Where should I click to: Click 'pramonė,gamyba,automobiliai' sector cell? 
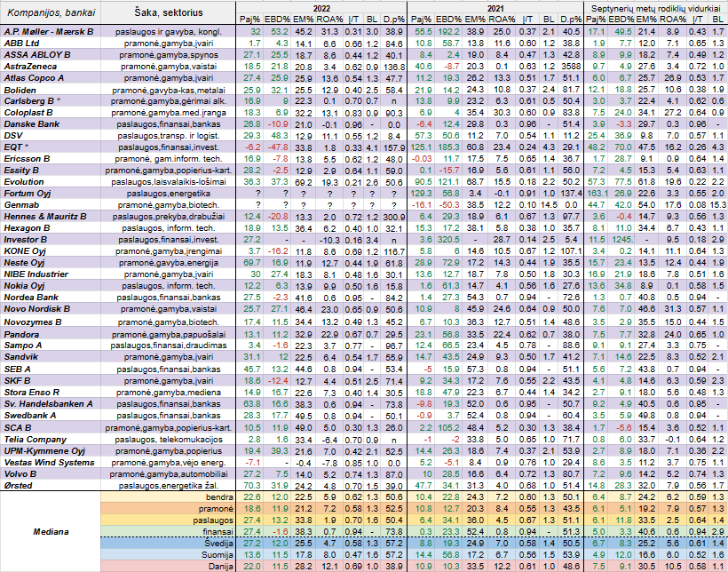tap(169, 474)
